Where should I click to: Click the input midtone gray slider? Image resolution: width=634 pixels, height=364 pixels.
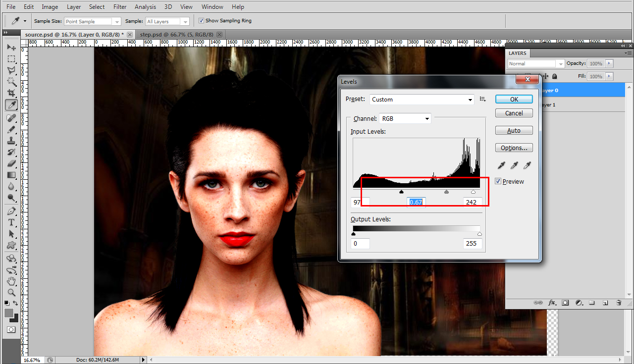[446, 192]
